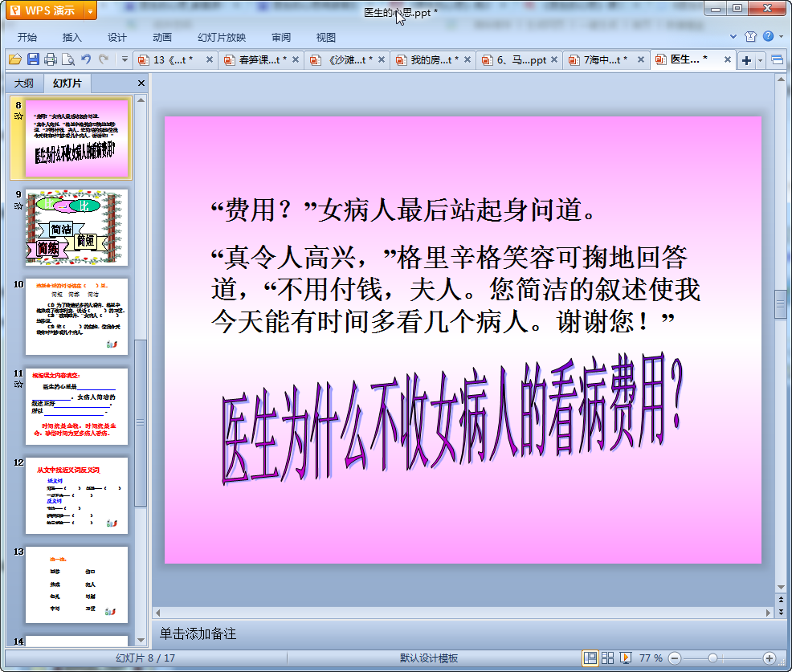Switch to the 大纲 outline pane tab

click(x=24, y=83)
